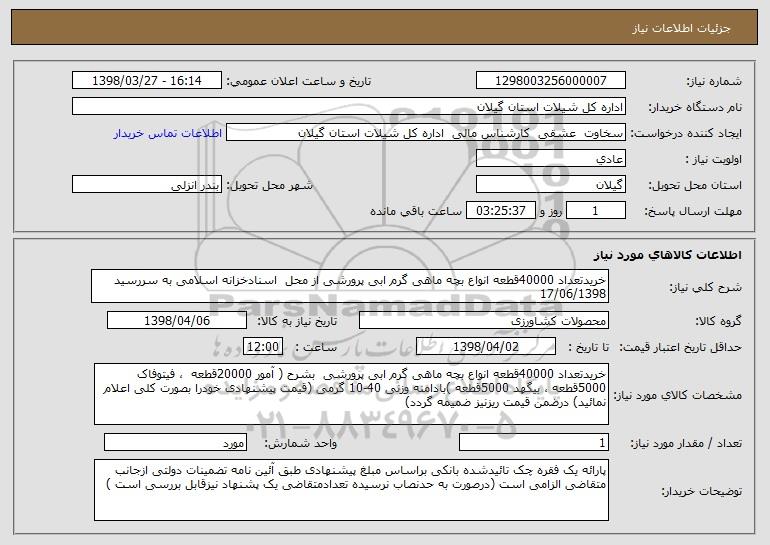
Task: Click the price validity date field 1398/04/02
Action: [486, 347]
